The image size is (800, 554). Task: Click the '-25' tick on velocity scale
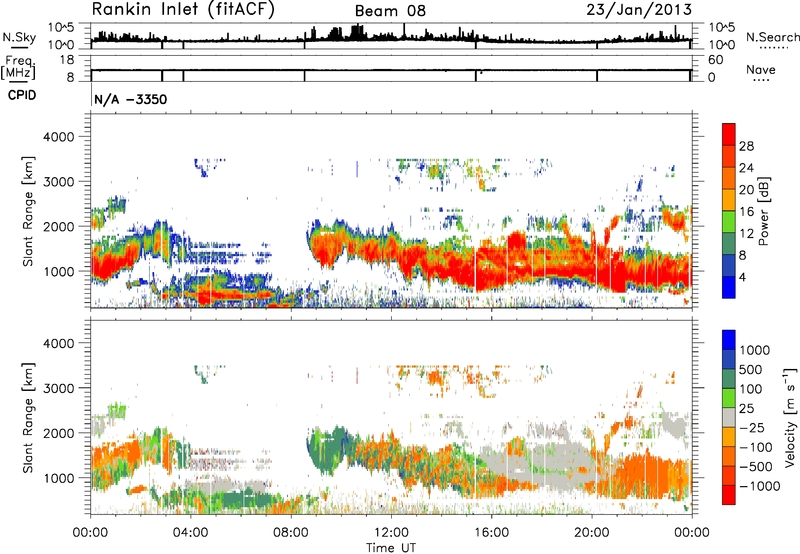[x=754, y=427]
